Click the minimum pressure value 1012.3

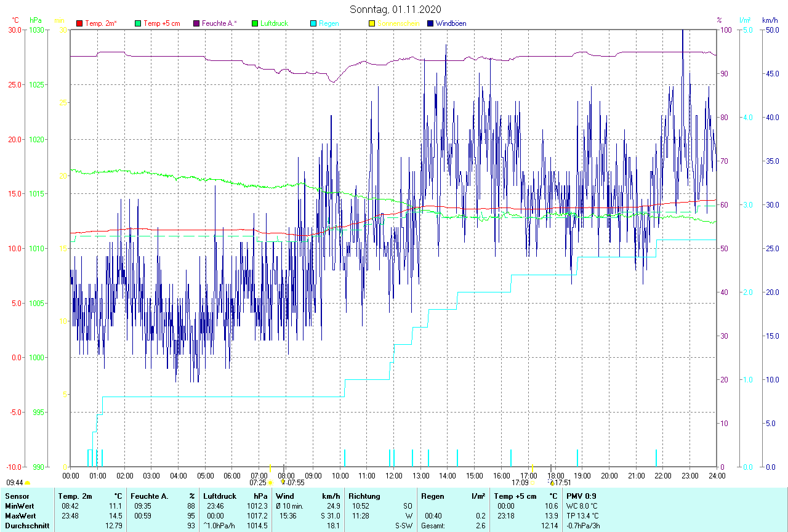[x=257, y=506]
